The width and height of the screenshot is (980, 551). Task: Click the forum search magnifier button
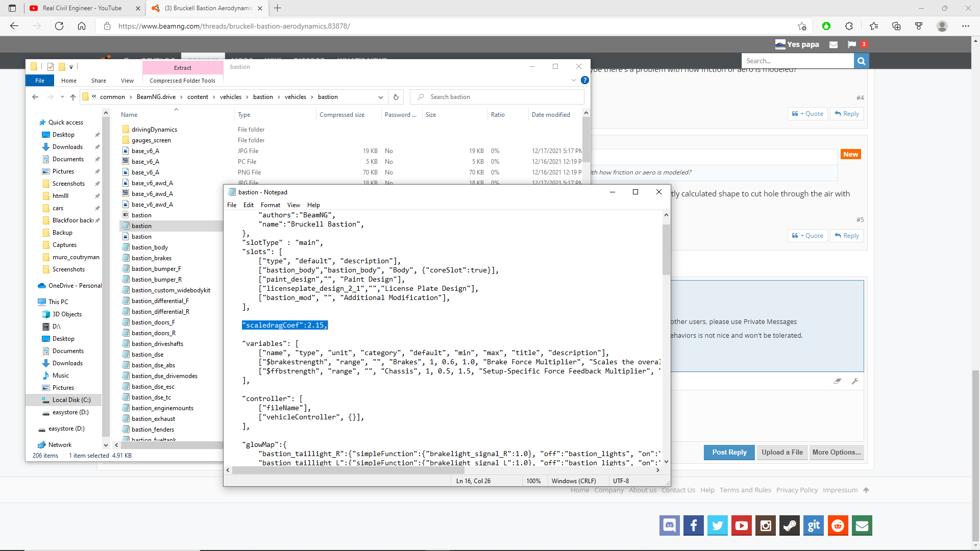click(861, 61)
